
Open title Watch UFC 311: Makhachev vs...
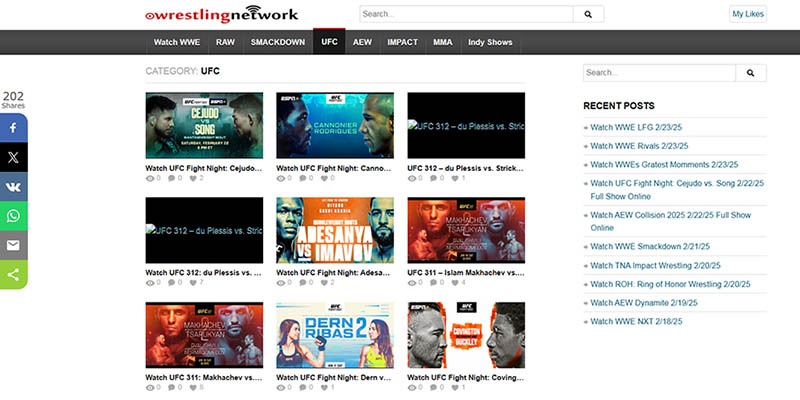click(204, 378)
